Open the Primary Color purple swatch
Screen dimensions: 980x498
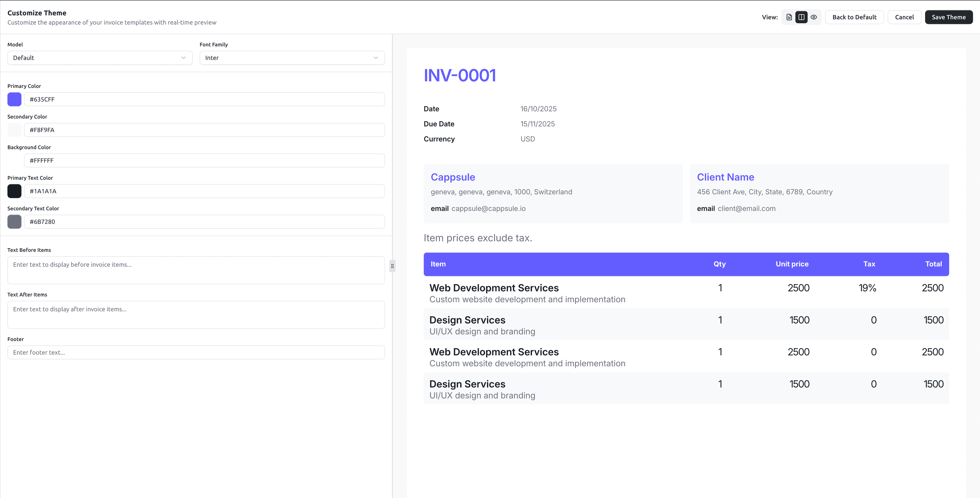click(15, 99)
